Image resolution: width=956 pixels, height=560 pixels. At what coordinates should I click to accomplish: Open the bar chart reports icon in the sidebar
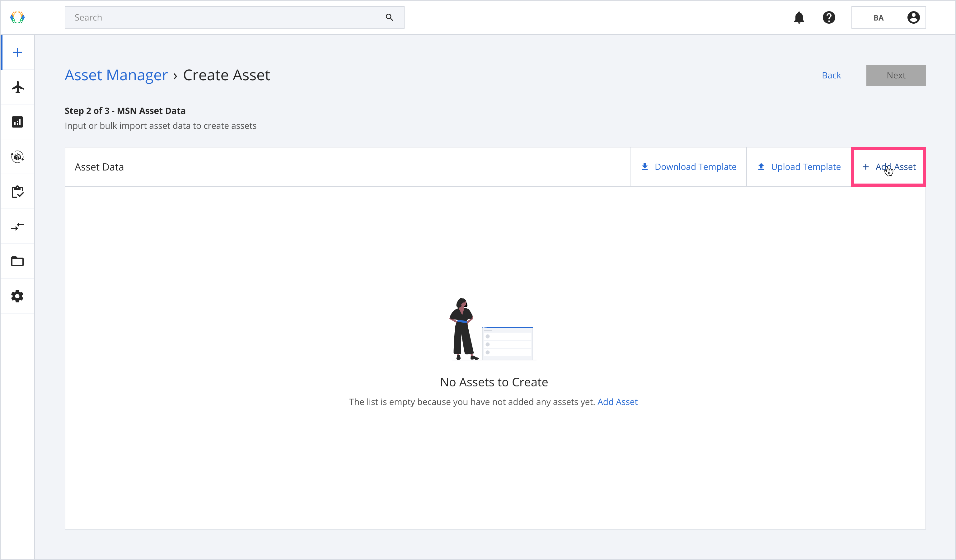(x=17, y=122)
